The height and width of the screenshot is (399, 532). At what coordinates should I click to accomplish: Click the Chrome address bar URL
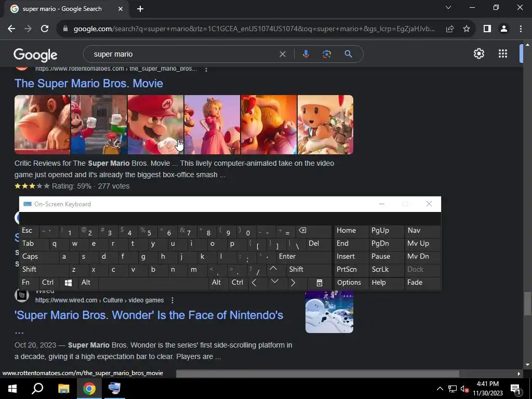[254, 29]
